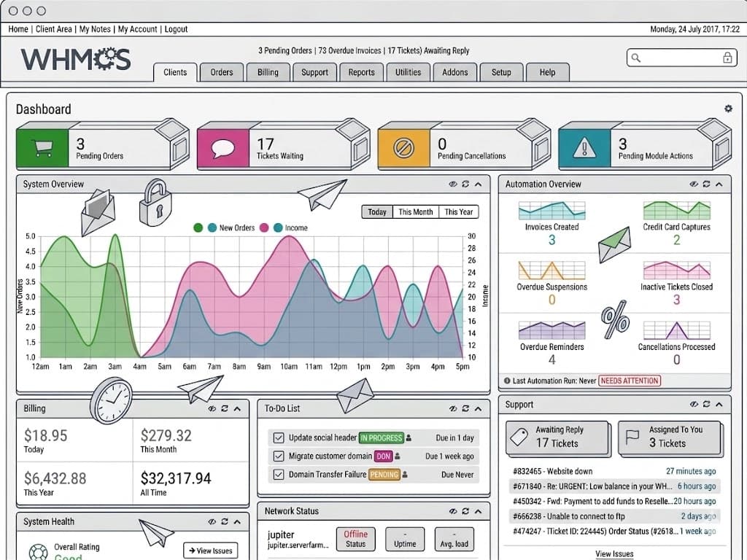Toggle Migrate customer domain checkbox
Image resolution: width=747 pixels, height=560 pixels.
279,456
